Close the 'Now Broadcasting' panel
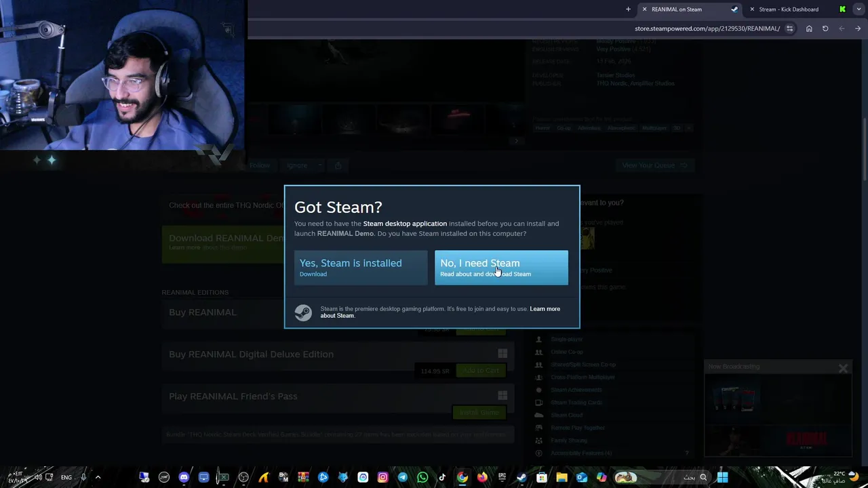The image size is (868, 488). coord(843,369)
